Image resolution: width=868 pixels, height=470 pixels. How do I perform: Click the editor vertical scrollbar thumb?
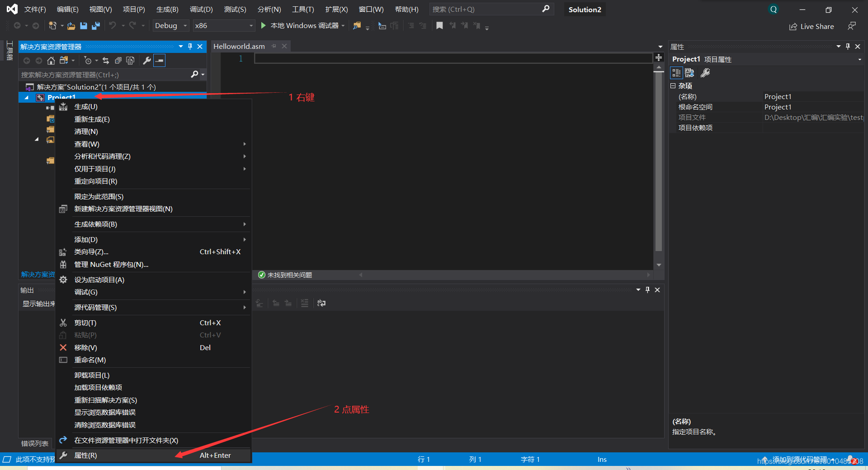(x=659, y=161)
